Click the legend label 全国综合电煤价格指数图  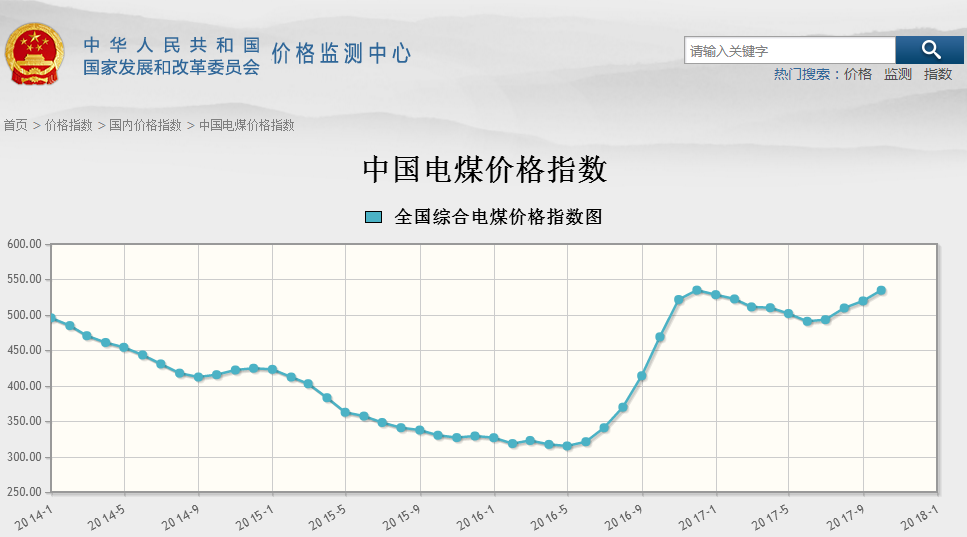(498, 217)
